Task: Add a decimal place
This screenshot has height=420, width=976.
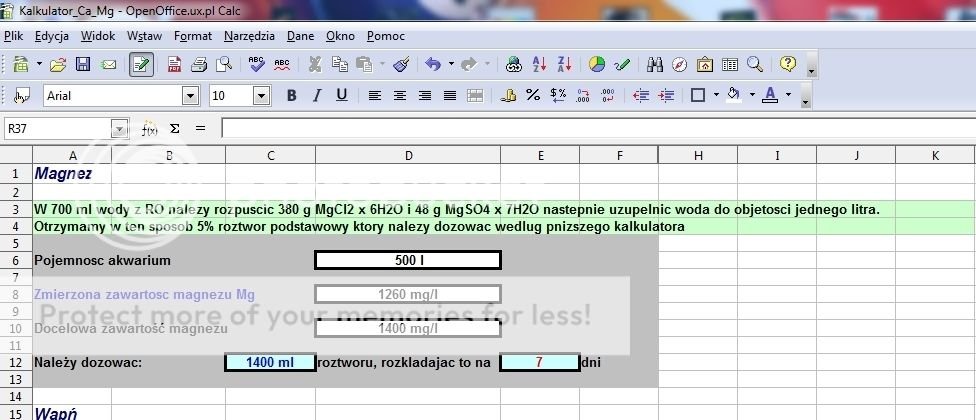Action: tap(583, 95)
